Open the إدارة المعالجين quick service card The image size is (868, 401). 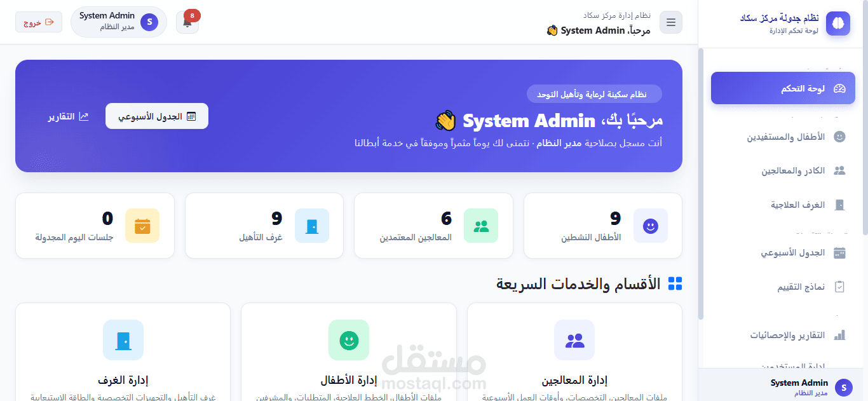point(574,352)
